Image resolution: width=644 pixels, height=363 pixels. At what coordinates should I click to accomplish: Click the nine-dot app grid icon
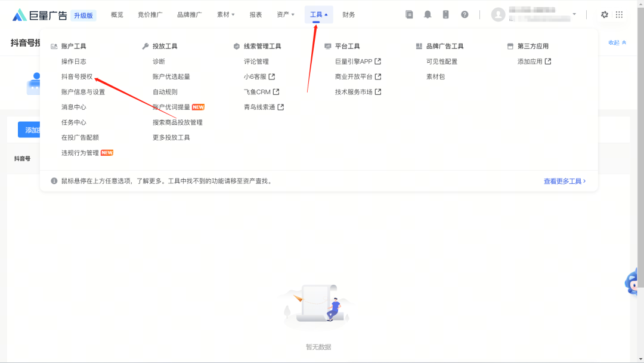click(620, 15)
